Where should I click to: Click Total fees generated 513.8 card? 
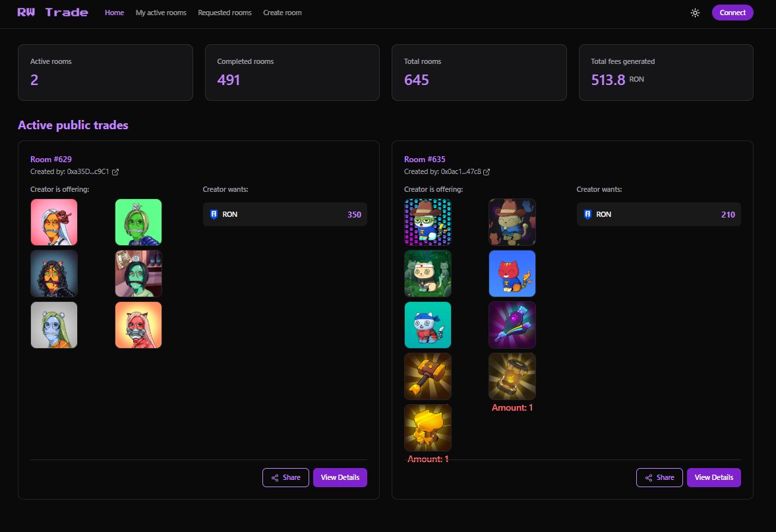point(666,73)
